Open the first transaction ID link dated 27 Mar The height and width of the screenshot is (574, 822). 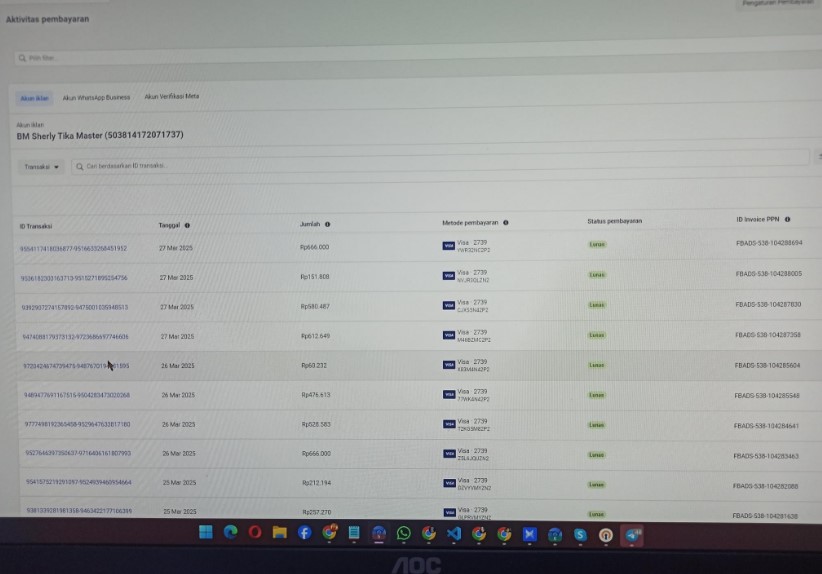73,249
